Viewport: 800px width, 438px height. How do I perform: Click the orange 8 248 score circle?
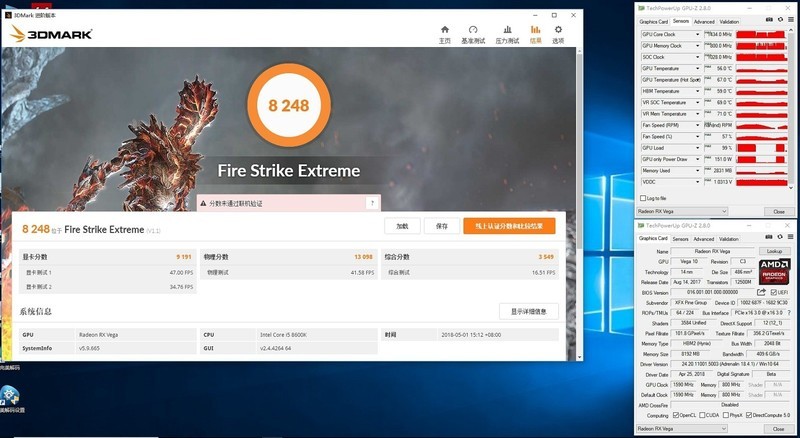289,105
